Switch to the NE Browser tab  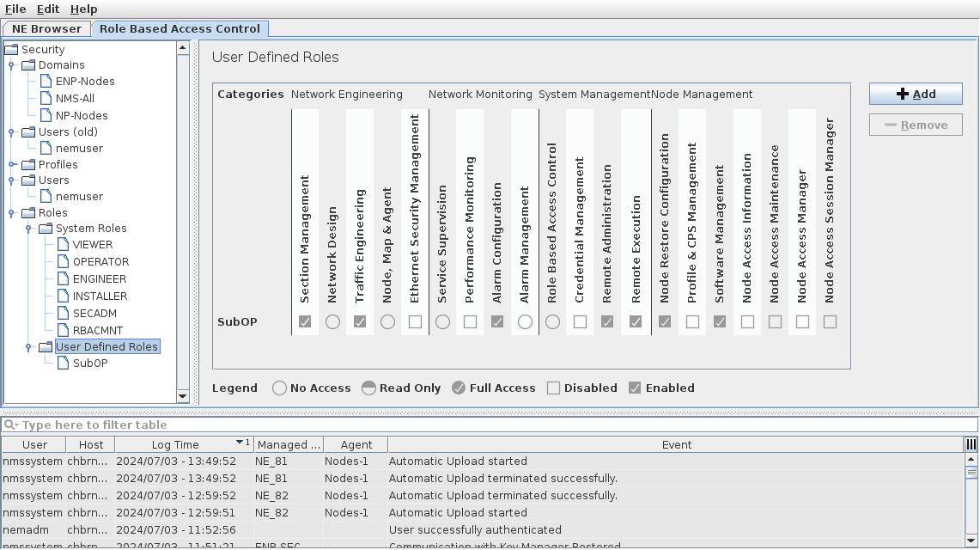(x=46, y=28)
